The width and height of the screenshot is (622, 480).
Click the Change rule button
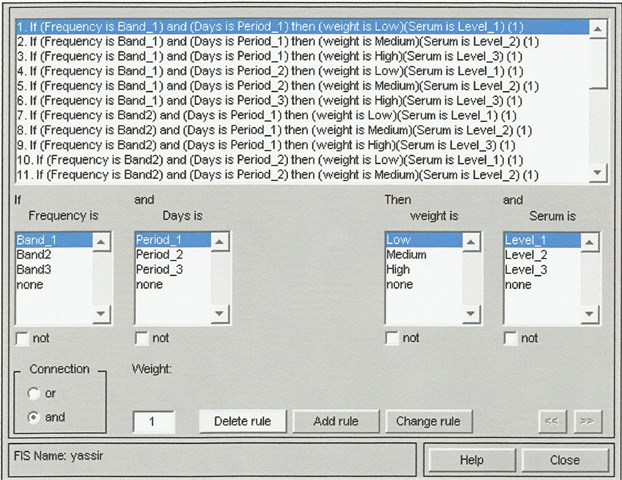click(428, 421)
